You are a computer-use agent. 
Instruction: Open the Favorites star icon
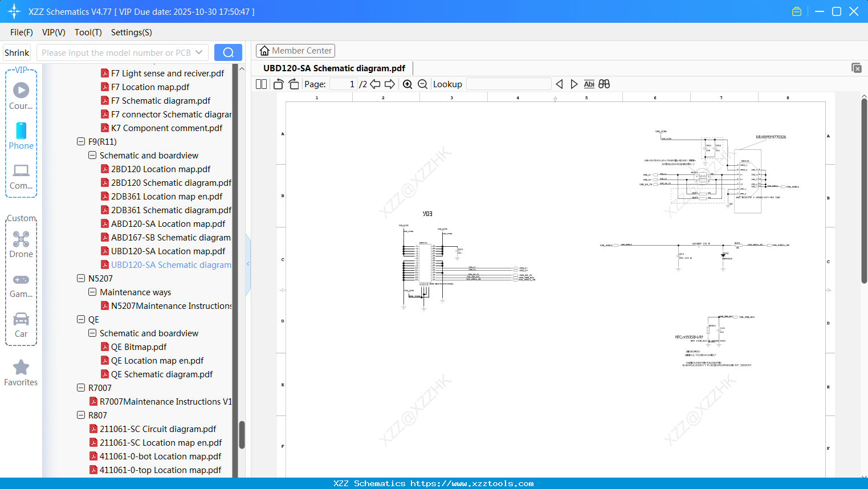click(21, 367)
